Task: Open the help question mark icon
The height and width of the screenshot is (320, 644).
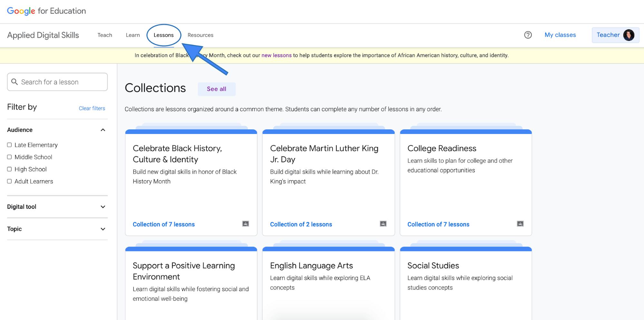Action: click(x=528, y=35)
